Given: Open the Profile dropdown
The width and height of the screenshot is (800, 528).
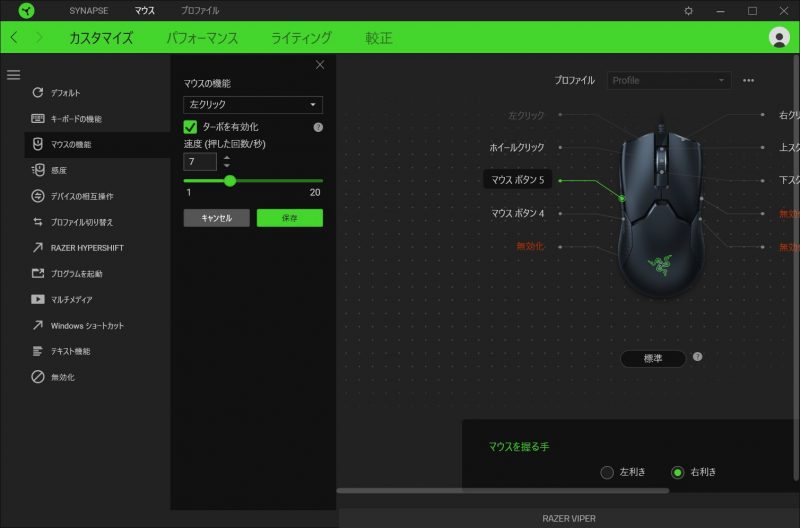Looking at the screenshot, I should click(x=668, y=81).
